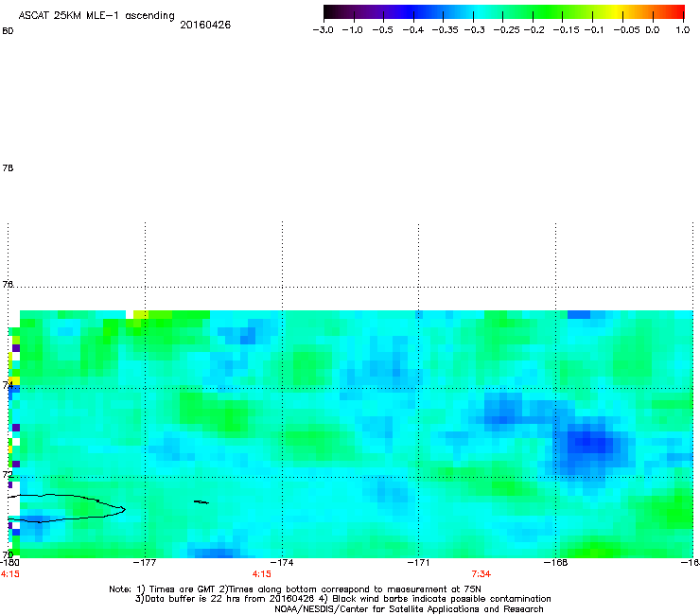Click the 1.0 color scale label
Screen dimensions: 700x615
point(683,30)
